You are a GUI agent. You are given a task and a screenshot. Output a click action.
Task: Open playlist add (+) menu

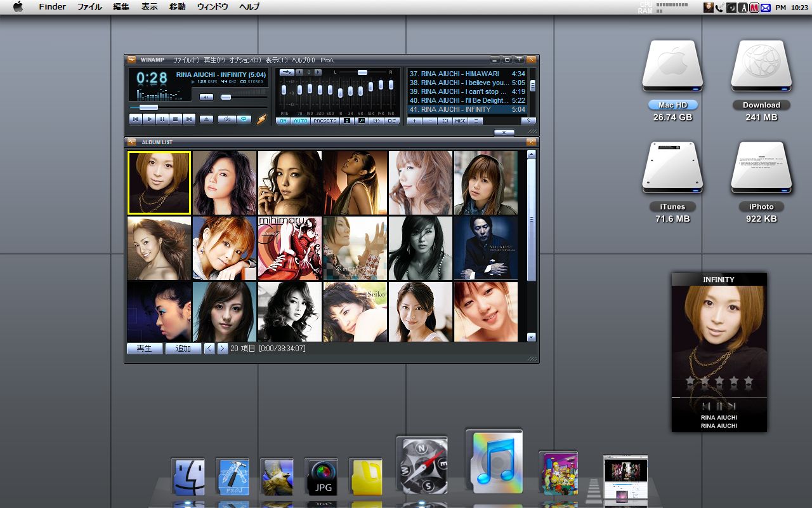[414, 121]
